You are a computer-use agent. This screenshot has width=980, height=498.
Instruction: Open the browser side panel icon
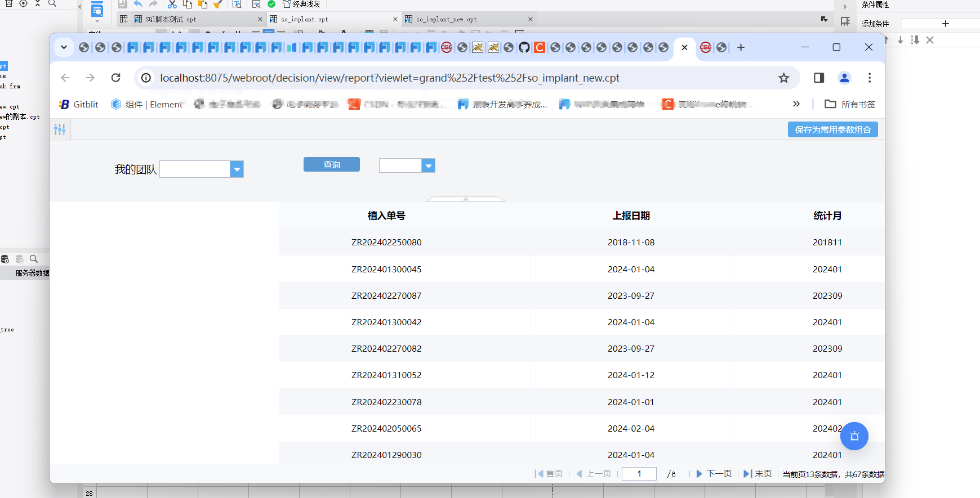pyautogui.click(x=819, y=78)
